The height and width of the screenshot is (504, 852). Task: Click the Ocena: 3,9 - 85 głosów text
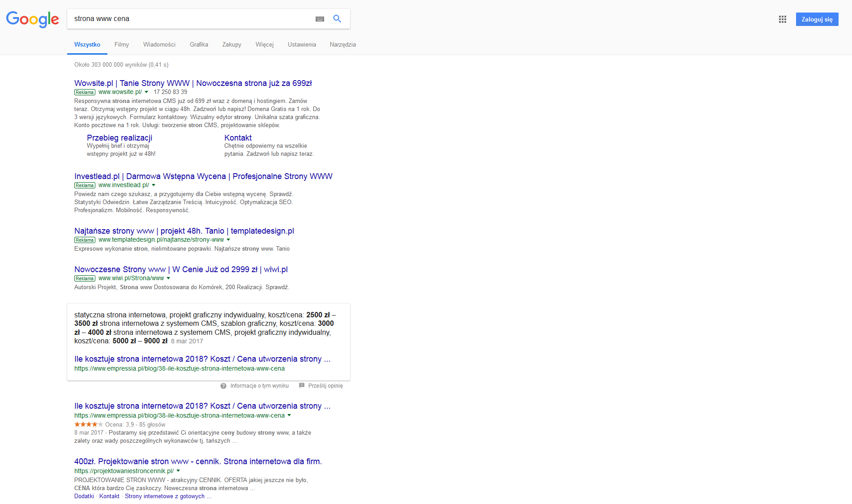[135, 425]
